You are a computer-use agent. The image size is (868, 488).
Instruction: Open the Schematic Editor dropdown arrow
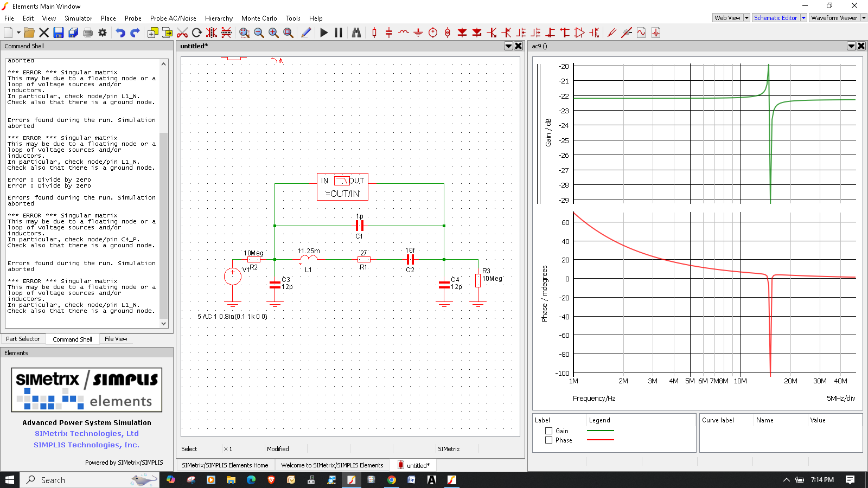(x=804, y=18)
